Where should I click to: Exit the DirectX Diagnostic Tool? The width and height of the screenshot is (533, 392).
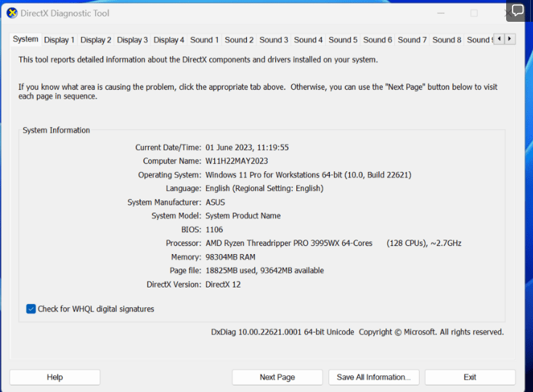470,377
